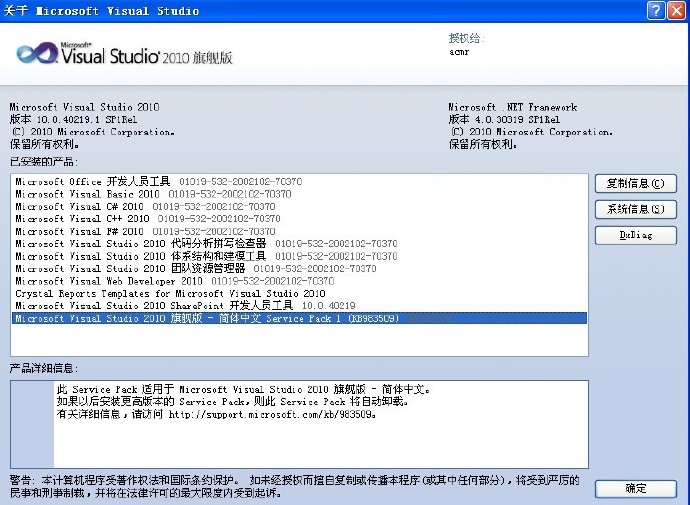Click the support.microsoft.com/kb/983509 URL text
690x505 pixels.
coord(271,414)
